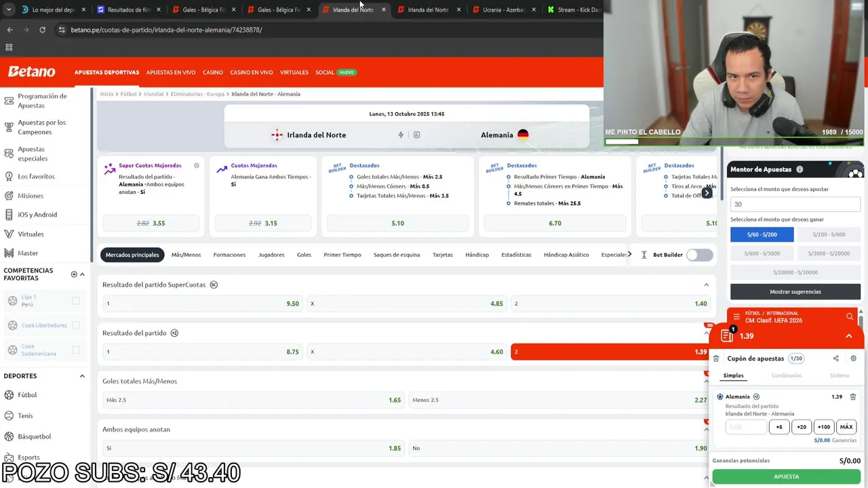The image size is (868, 488).
Task: Collapse the Competencias Favoritas section
Action: (x=82, y=274)
